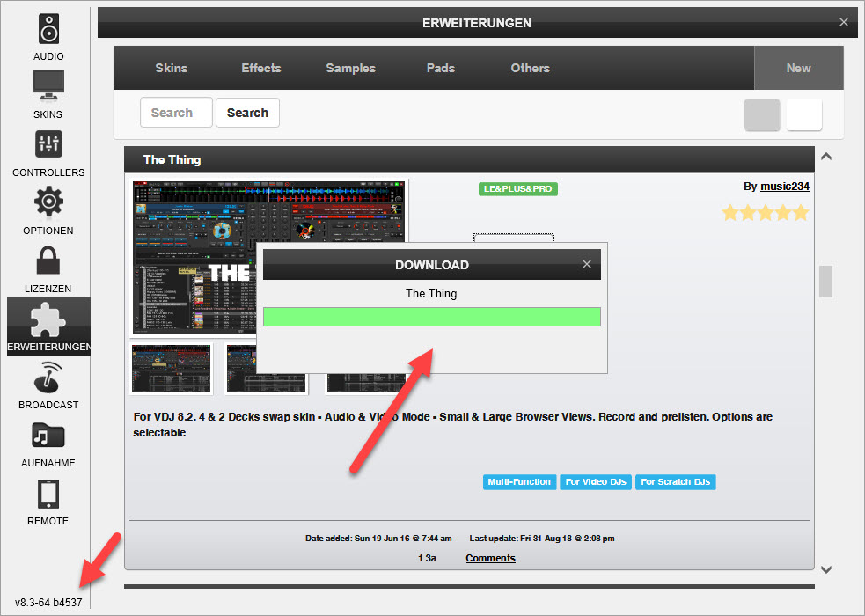Click the skin description starting 'For VDJ 8.2'

coord(452,425)
